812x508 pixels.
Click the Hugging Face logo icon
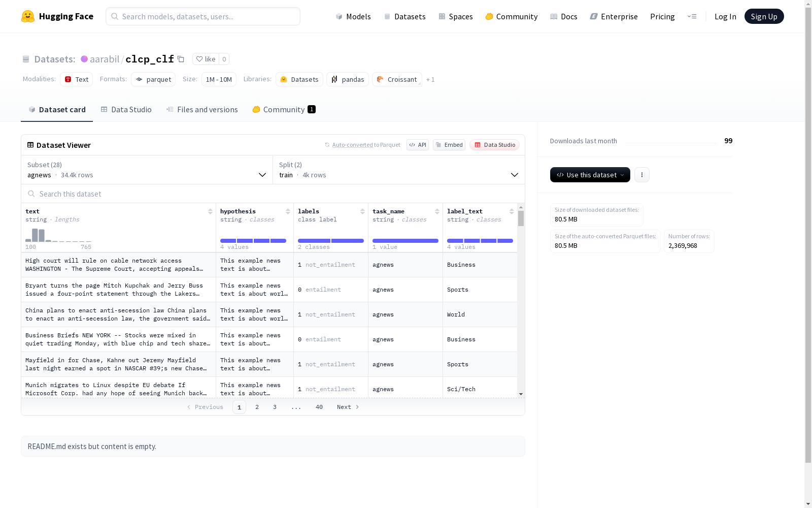tap(28, 16)
